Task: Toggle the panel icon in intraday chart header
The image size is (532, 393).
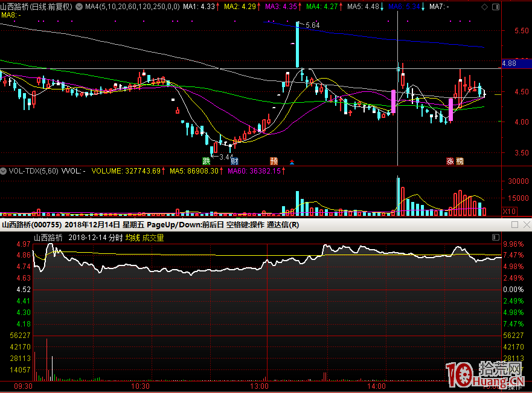Action: (x=496, y=238)
